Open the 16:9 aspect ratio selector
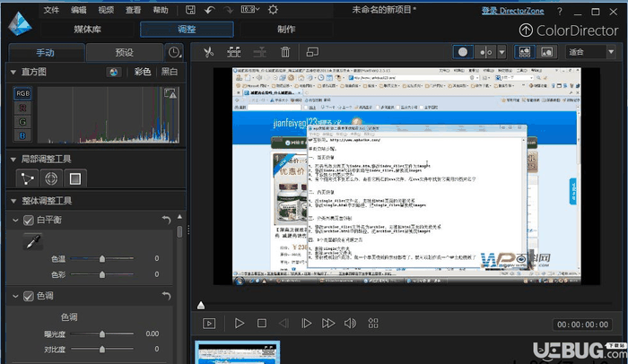628x364 pixels. (250, 9)
